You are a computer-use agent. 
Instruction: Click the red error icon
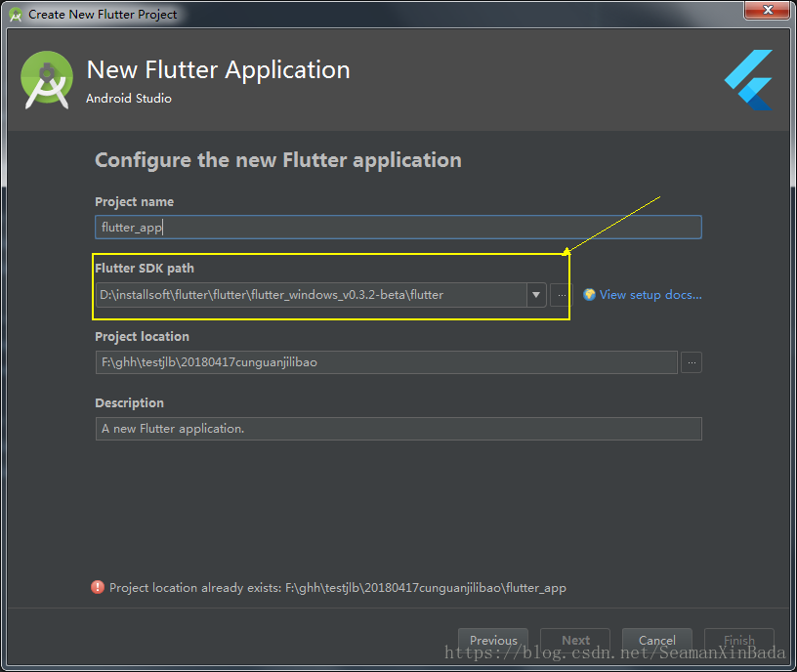click(x=98, y=587)
